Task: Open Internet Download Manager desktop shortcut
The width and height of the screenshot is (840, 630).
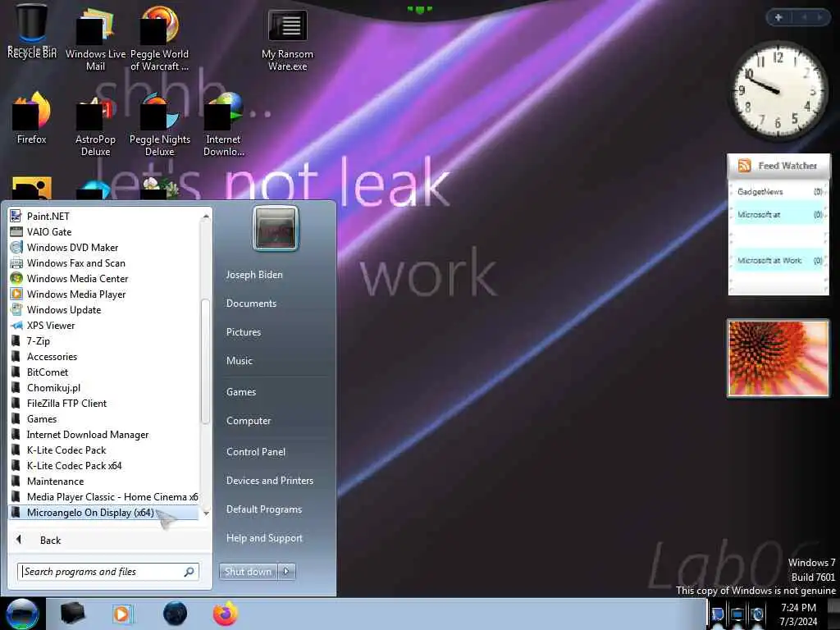Action: click(223, 125)
